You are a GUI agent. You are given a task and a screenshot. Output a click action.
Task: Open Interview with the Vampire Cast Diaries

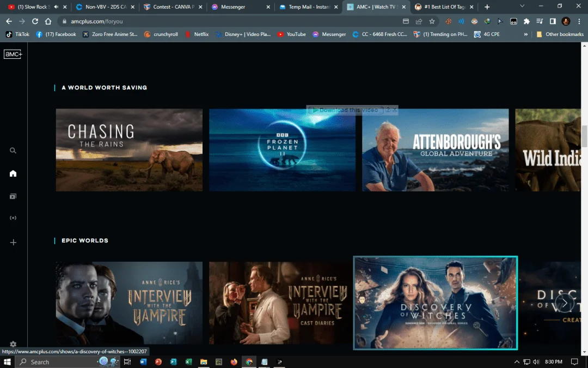[280, 303]
